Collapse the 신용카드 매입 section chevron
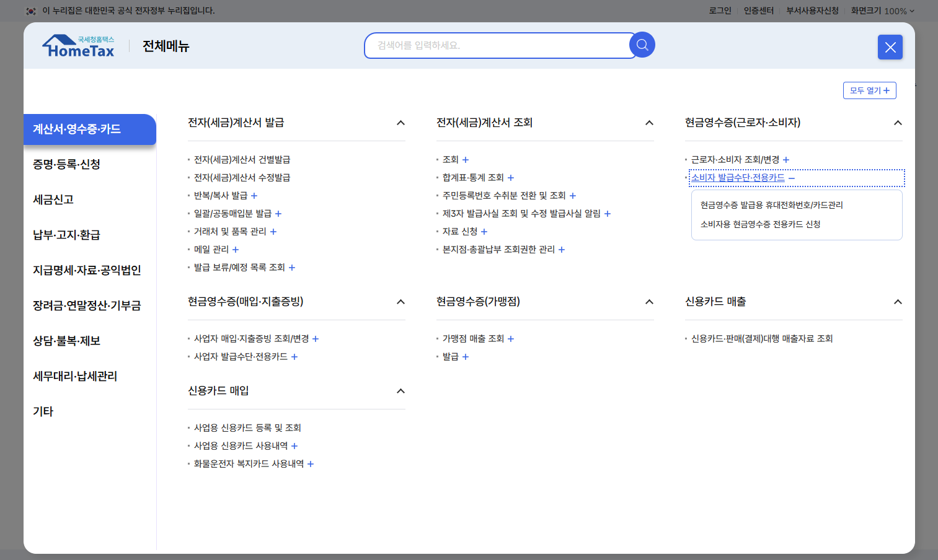The width and height of the screenshot is (938, 560). coord(400,391)
